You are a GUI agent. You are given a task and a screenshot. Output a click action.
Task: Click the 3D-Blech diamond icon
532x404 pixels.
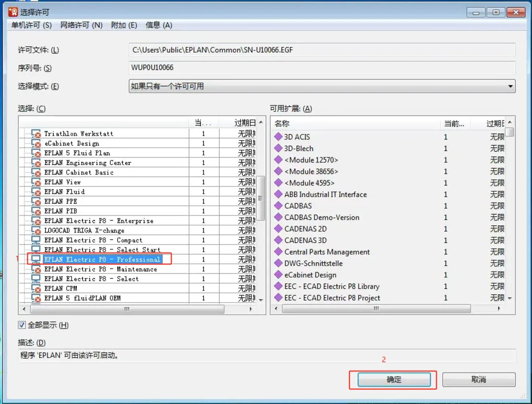pos(278,148)
